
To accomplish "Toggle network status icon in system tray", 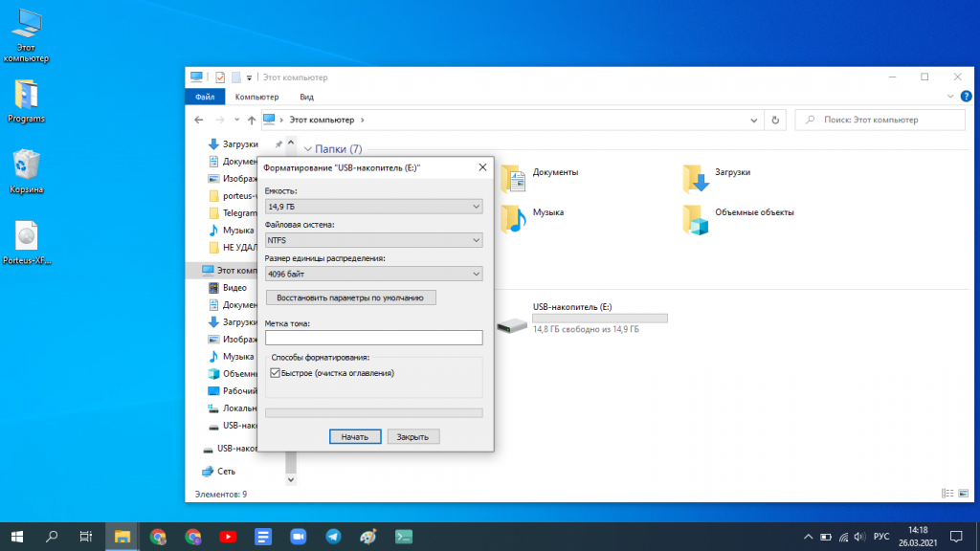I will click(842, 536).
